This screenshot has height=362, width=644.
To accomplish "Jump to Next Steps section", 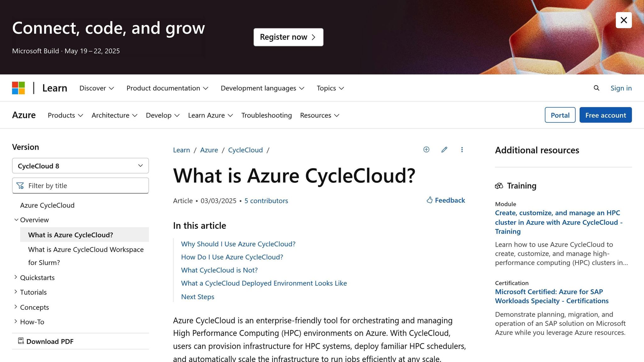I will coord(197,297).
